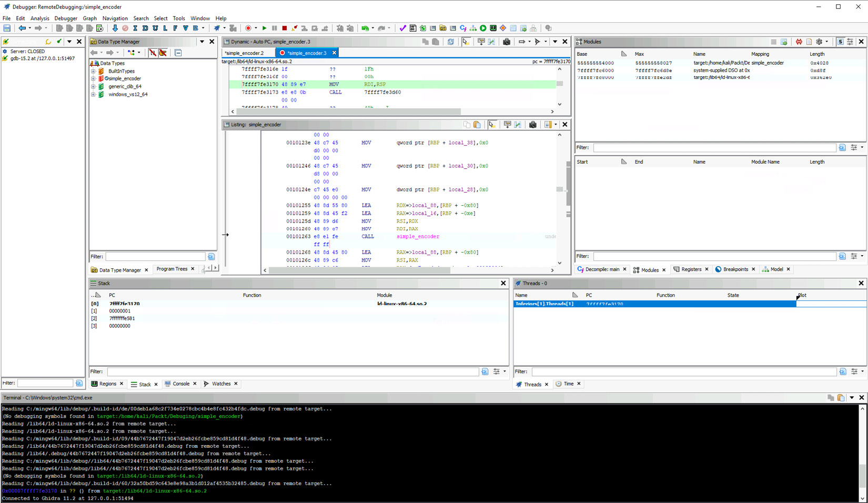Toggle the green connect check in connections panel

click(59, 42)
